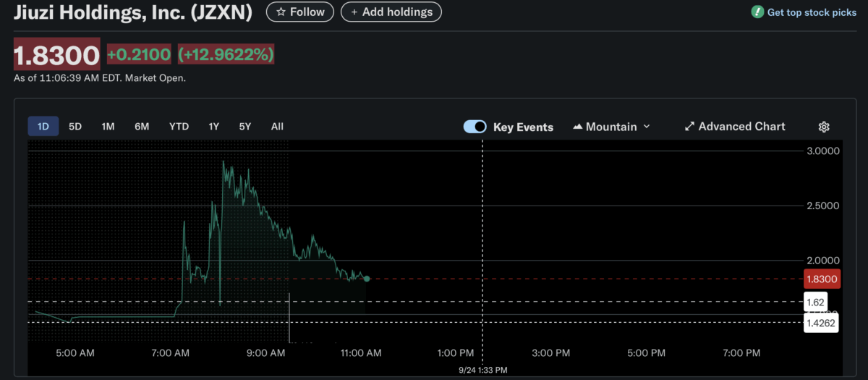The width and height of the screenshot is (868, 380).
Task: Click the 9/24 1:33 PM crosshair label
Action: (483, 370)
